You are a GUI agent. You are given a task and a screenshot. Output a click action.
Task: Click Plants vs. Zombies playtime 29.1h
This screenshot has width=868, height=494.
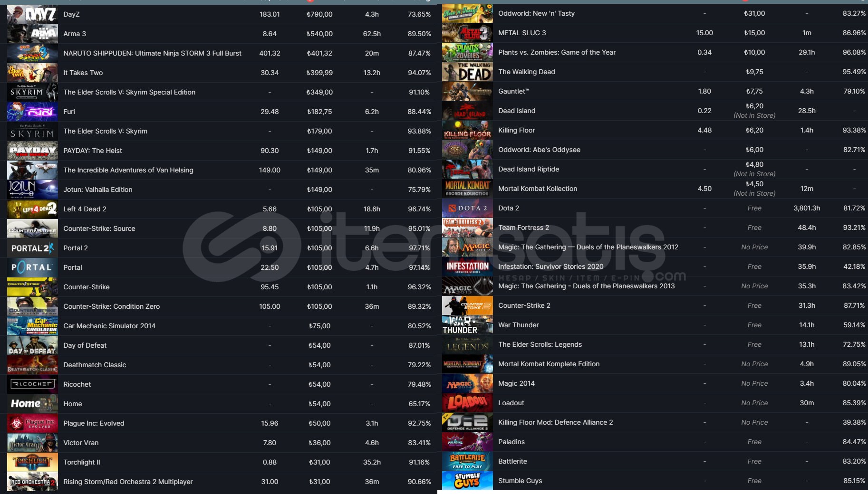[807, 52]
